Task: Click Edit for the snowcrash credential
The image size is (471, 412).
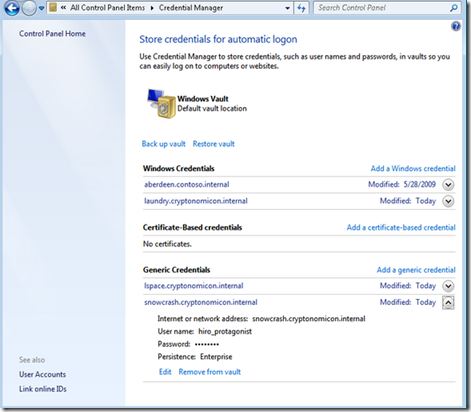Action: [x=165, y=372]
